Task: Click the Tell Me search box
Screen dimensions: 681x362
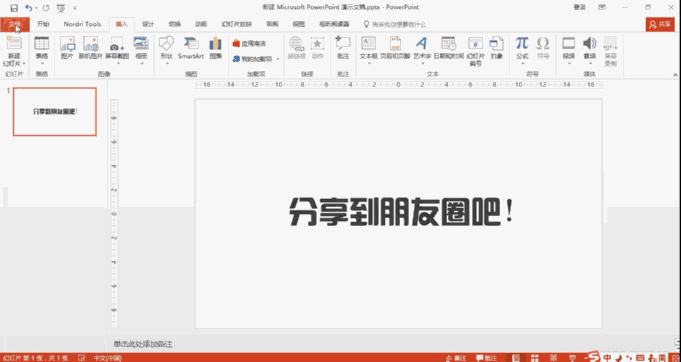Action: pyautogui.click(x=395, y=25)
